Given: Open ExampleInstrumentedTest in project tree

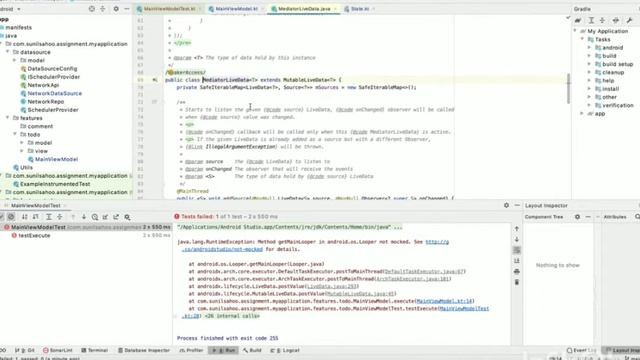Looking at the screenshot, I should click(55, 184).
